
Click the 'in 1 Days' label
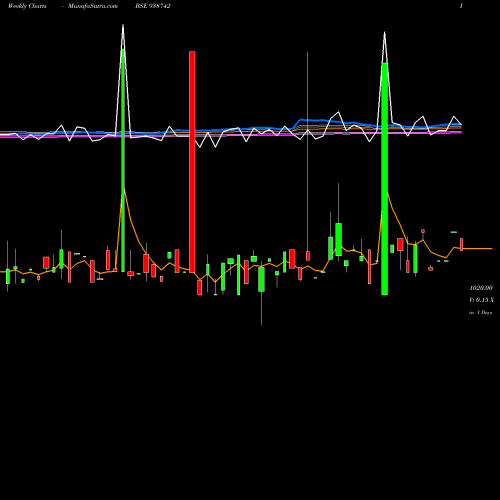point(481,313)
